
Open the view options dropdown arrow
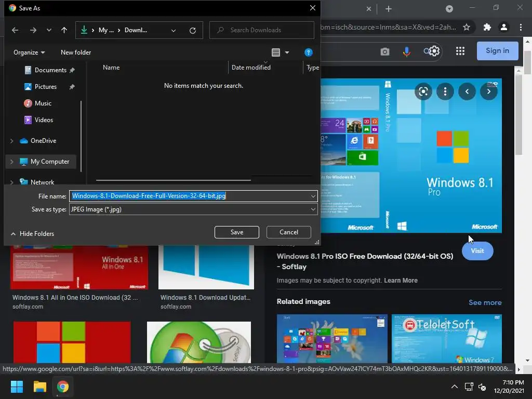tap(287, 52)
